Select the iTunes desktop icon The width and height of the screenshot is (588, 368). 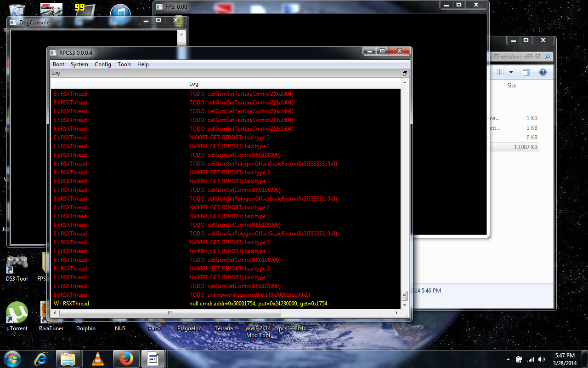(120, 14)
